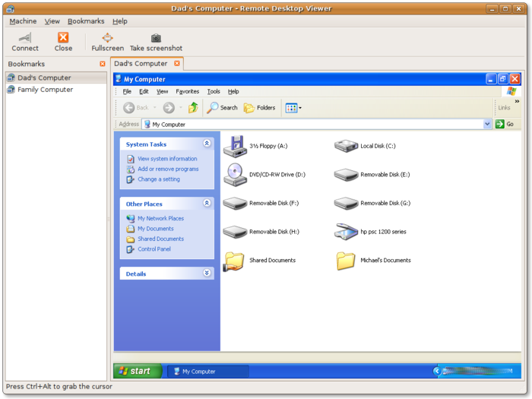Select Family Computer in Bookmarks list
The height and width of the screenshot is (399, 532).
[x=45, y=90]
